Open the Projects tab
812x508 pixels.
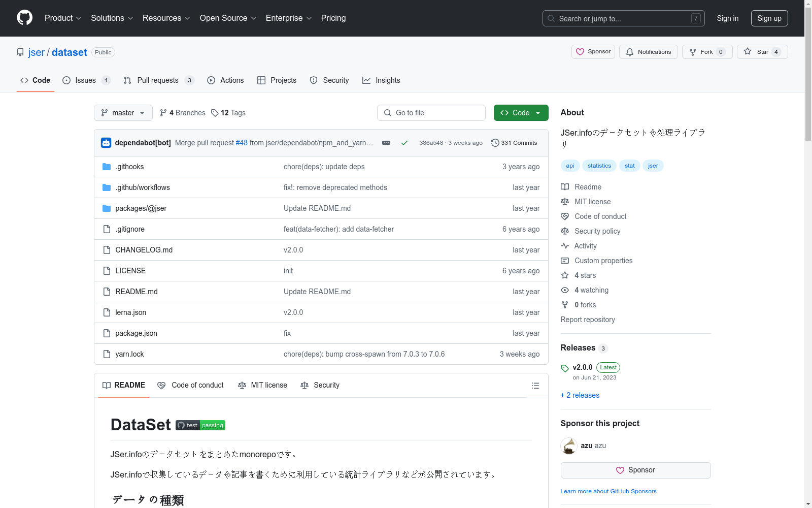[x=277, y=80]
